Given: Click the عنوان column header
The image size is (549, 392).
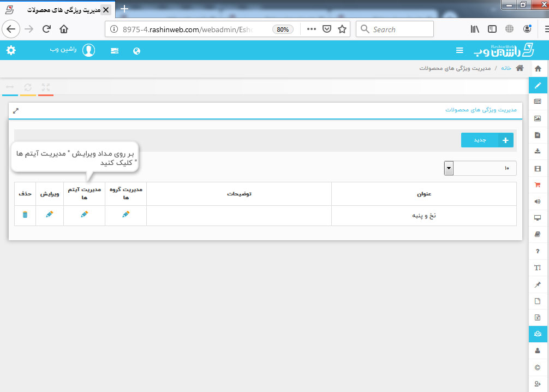Looking at the screenshot, I should [x=424, y=194].
